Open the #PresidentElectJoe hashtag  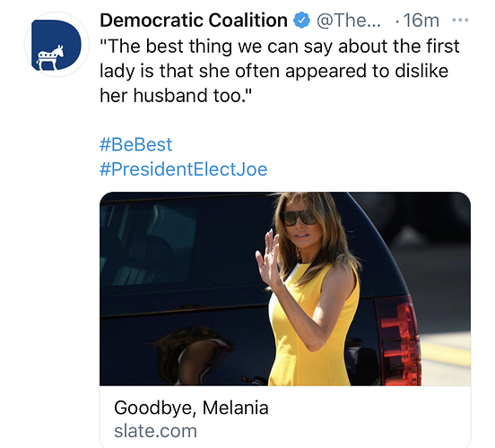(184, 169)
